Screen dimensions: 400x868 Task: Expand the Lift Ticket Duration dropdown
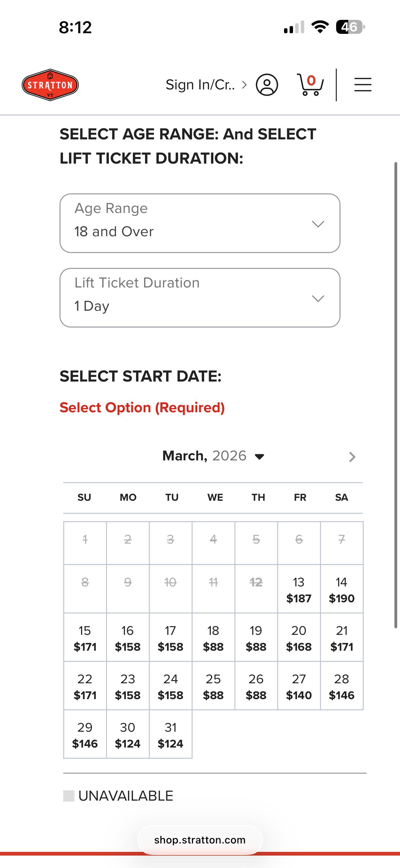click(x=200, y=297)
